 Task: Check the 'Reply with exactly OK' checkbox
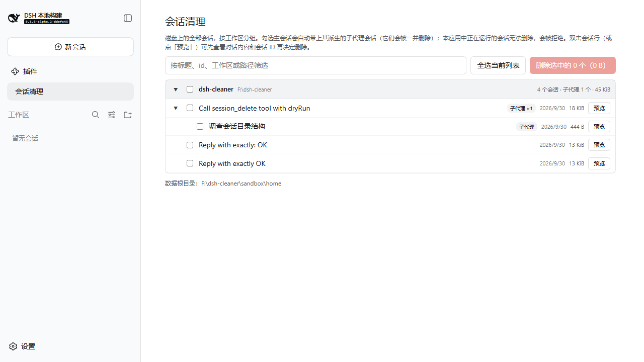pyautogui.click(x=190, y=163)
